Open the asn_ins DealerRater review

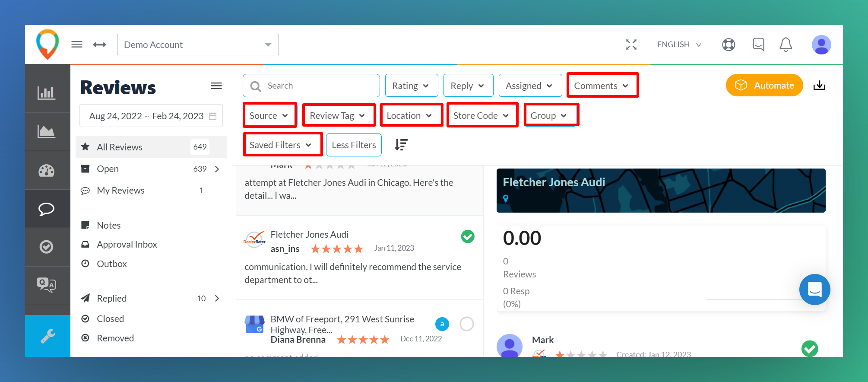pyautogui.click(x=359, y=258)
